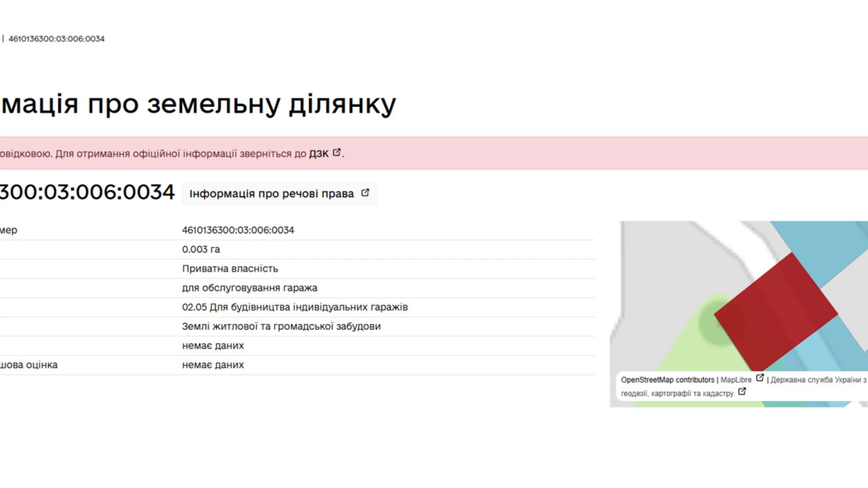This screenshot has height=488, width=868.
Task: Select немає даних in the оцінка row
Action: point(213,365)
